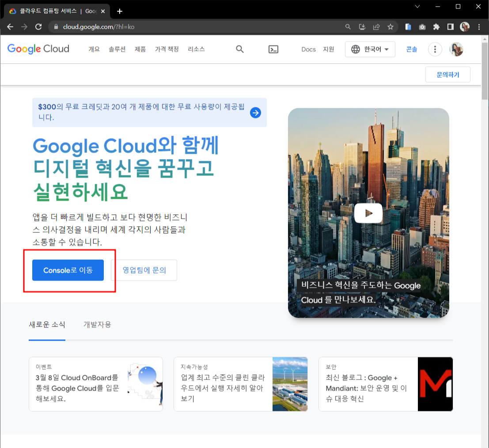
Task: Open the 개요 menu
Action: click(94, 49)
